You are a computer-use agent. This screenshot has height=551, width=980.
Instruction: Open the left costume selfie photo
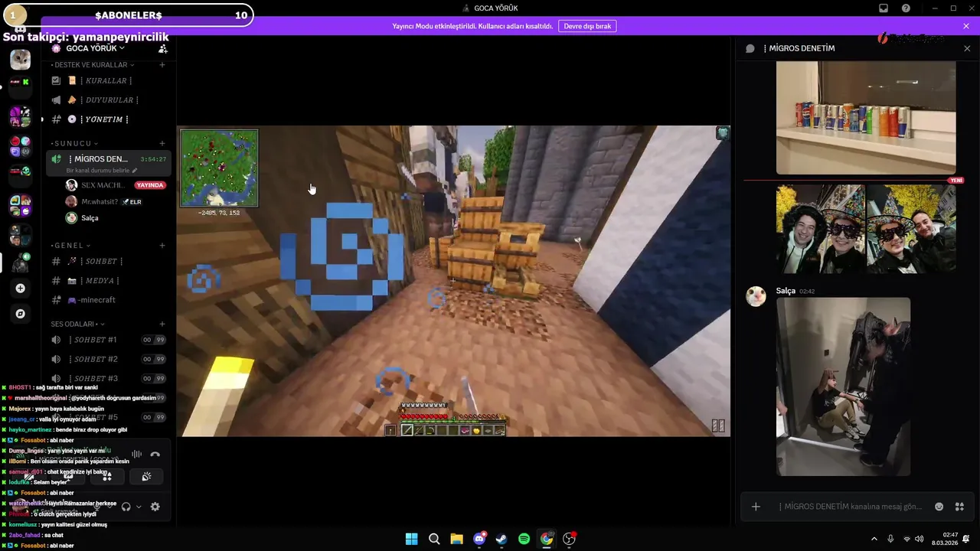(x=821, y=229)
